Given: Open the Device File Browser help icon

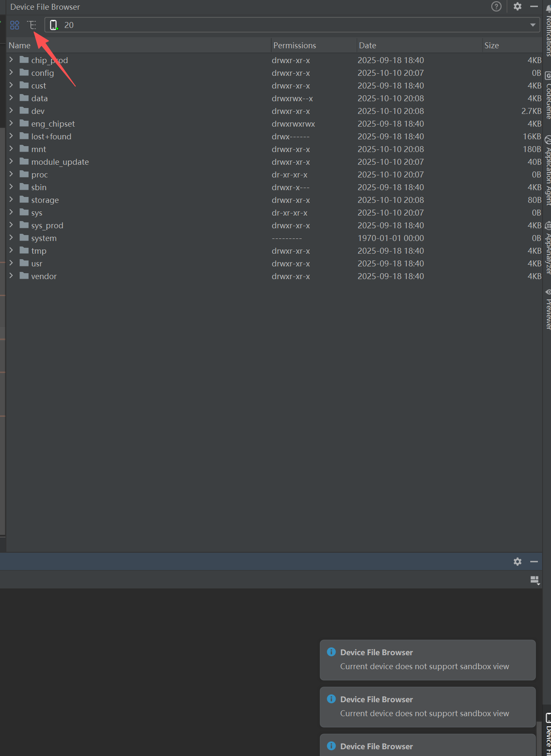Looking at the screenshot, I should [496, 6].
